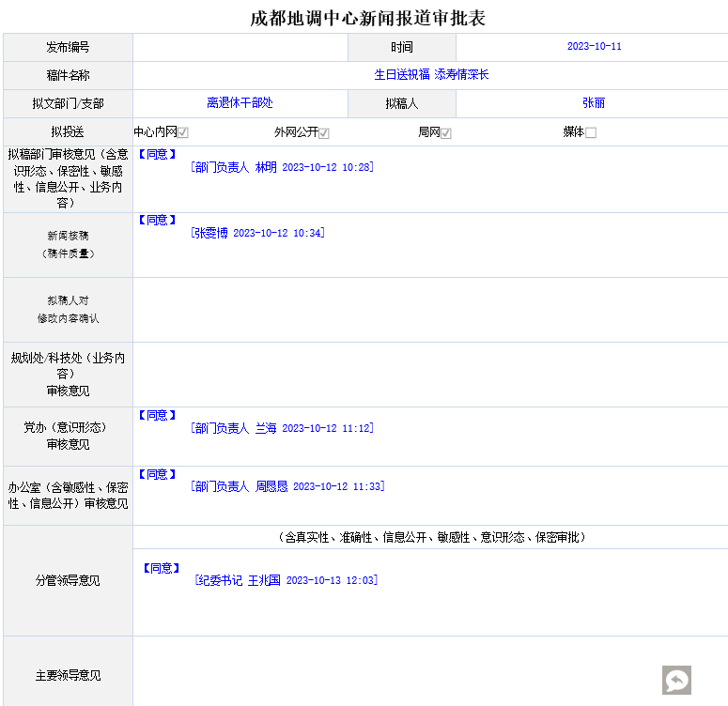Enable the 媒体 checkbox

pos(591,133)
